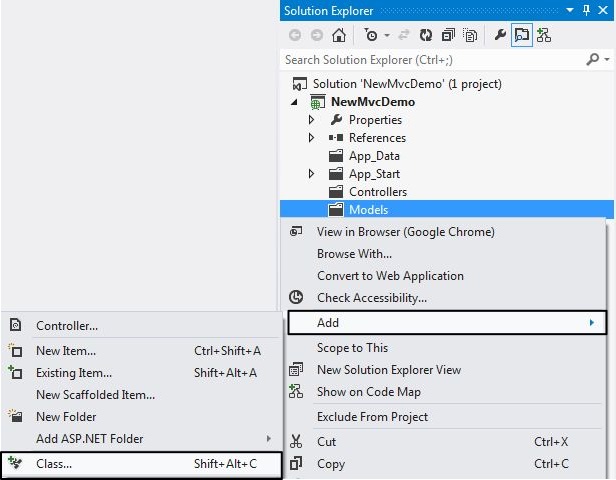616x480 pixels.
Task: Expand the App_Start folder
Action: click(x=312, y=174)
